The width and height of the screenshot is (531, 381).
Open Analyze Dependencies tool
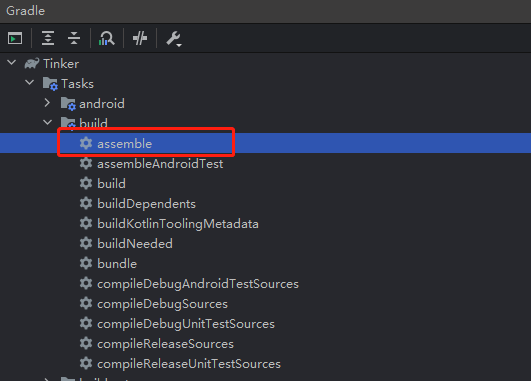[x=107, y=38]
